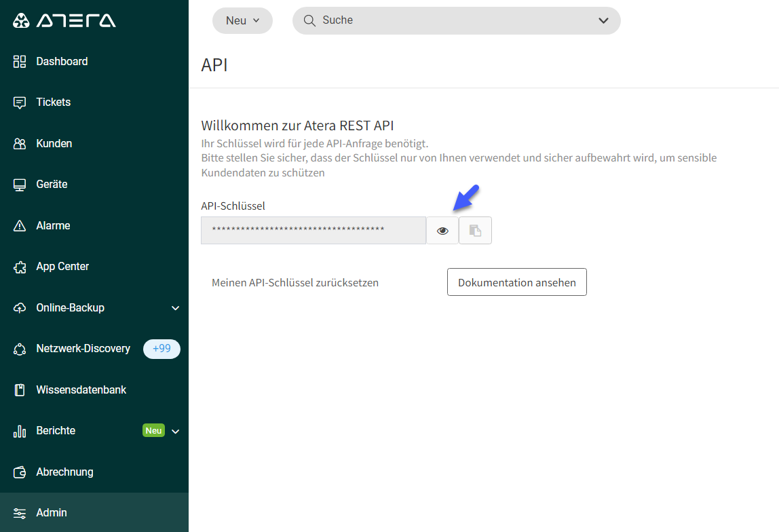Click the Berichte bar chart icon
Image resolution: width=779 pixels, height=532 pixels.
tap(20, 431)
